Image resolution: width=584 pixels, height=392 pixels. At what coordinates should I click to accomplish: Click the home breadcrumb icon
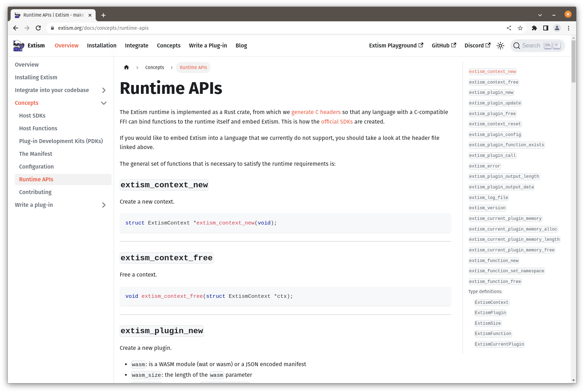(126, 67)
